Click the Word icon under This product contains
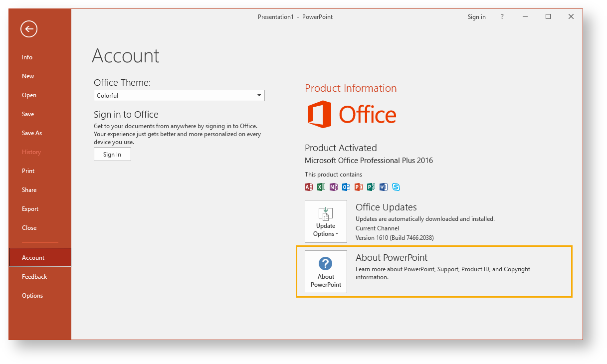The height and width of the screenshot is (364, 607). click(x=383, y=187)
